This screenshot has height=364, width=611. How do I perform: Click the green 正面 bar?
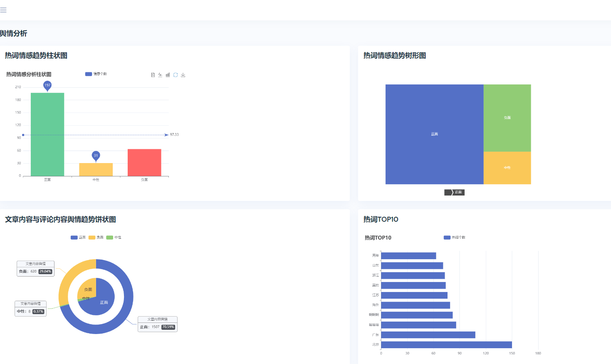coord(47,134)
